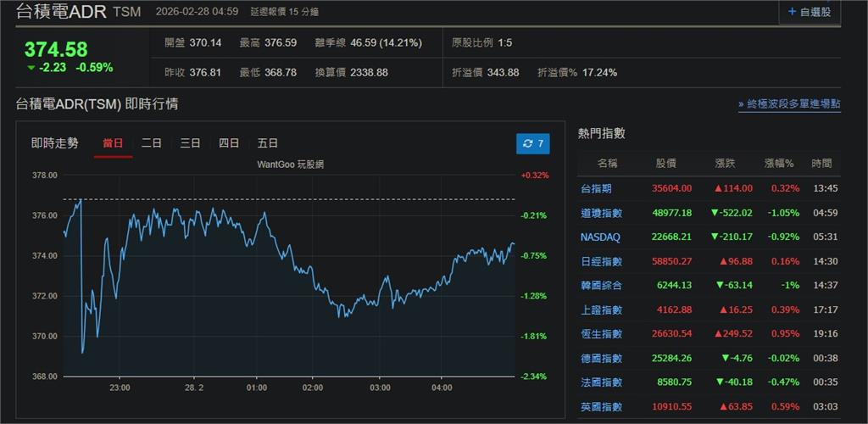The image size is (868, 424).
Task: Open the 終極波段多單進場點 link
Action: [x=789, y=104]
